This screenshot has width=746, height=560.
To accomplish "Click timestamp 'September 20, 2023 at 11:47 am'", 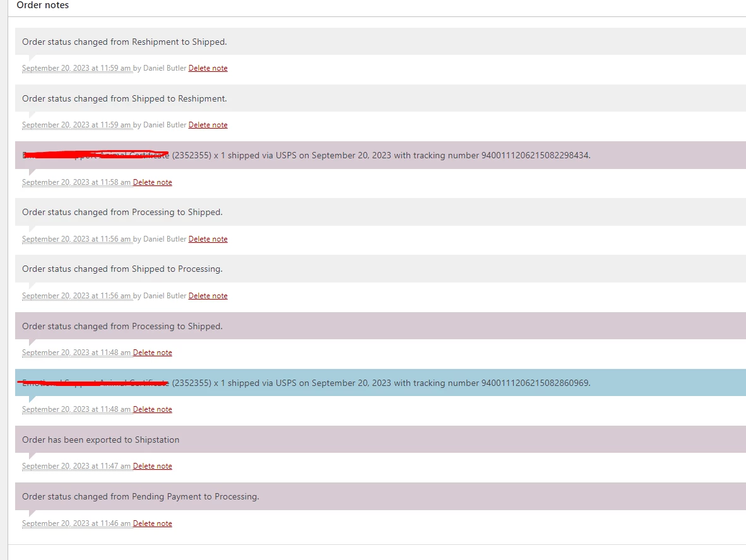I will tap(76, 466).
